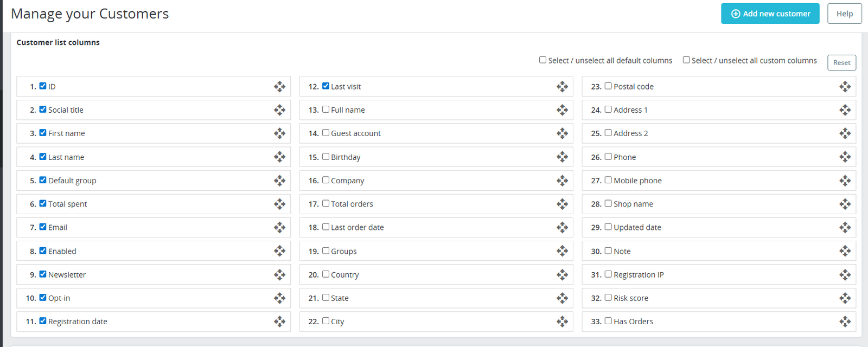Click the drag icon beside Company column
868x347 pixels.
tap(562, 181)
